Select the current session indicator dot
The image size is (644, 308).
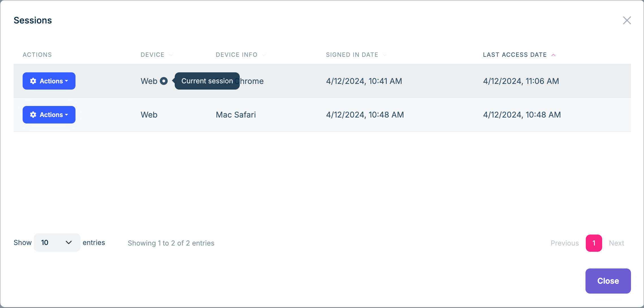click(x=164, y=81)
